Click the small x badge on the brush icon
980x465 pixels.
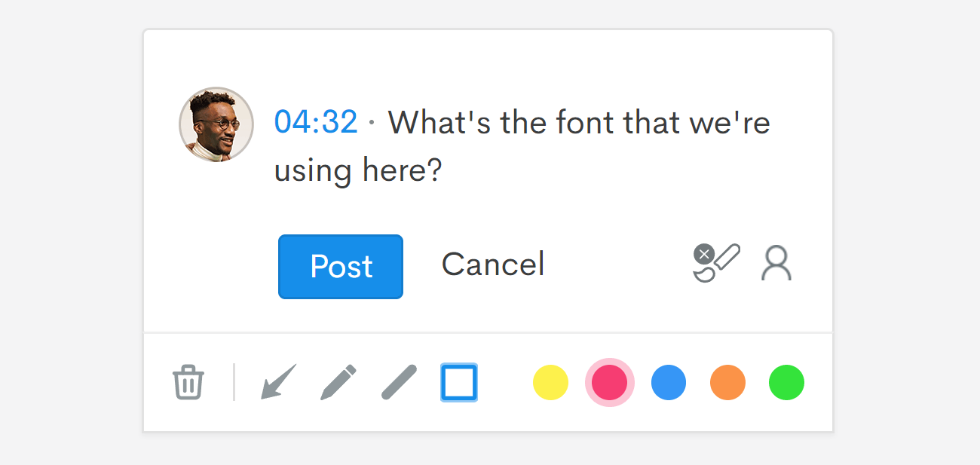click(x=704, y=254)
